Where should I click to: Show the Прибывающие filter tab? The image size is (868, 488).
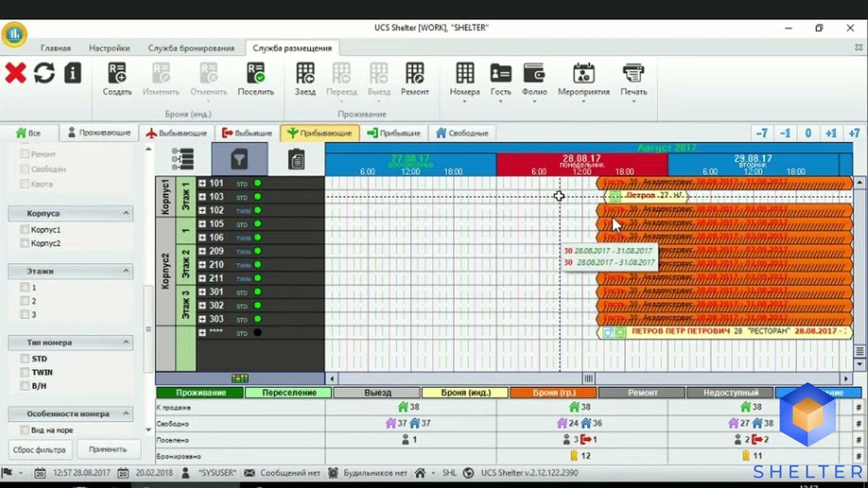tap(320, 133)
